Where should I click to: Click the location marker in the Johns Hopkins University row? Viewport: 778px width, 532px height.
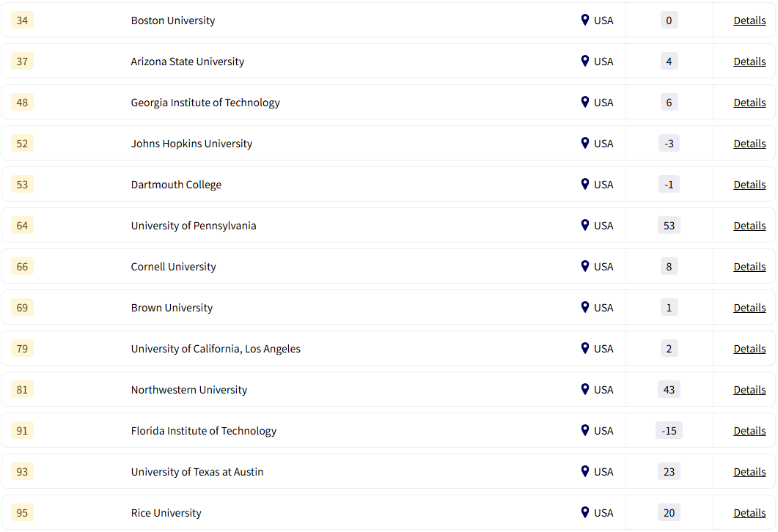click(x=584, y=143)
